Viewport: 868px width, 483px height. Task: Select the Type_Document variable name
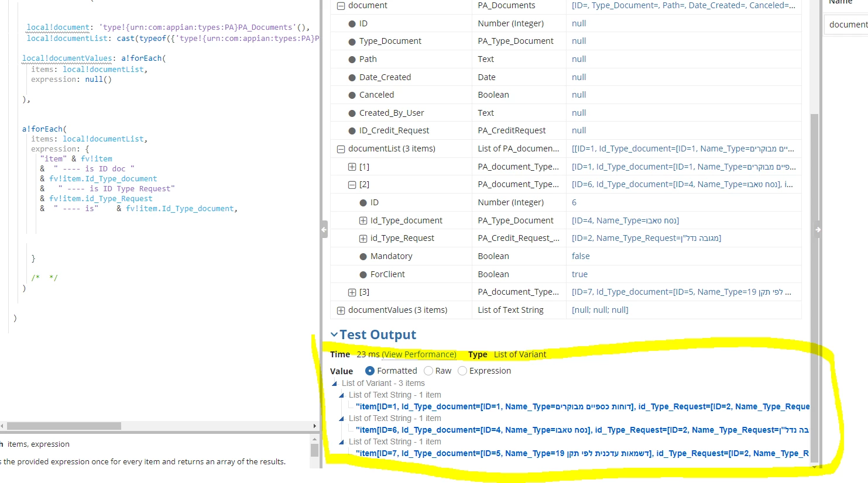(x=390, y=41)
